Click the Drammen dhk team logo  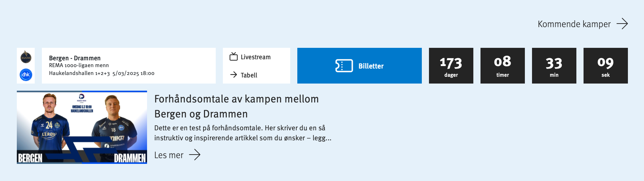tap(26, 75)
